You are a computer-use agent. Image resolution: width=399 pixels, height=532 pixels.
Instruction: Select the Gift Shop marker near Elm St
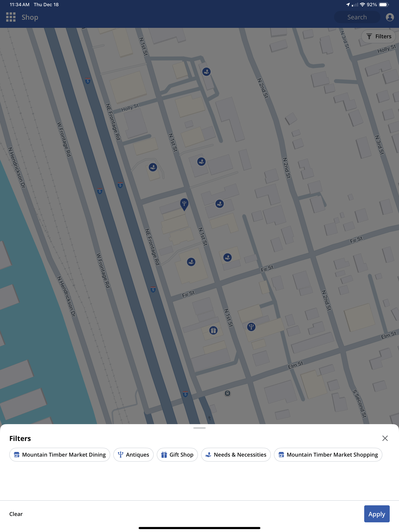click(213, 330)
